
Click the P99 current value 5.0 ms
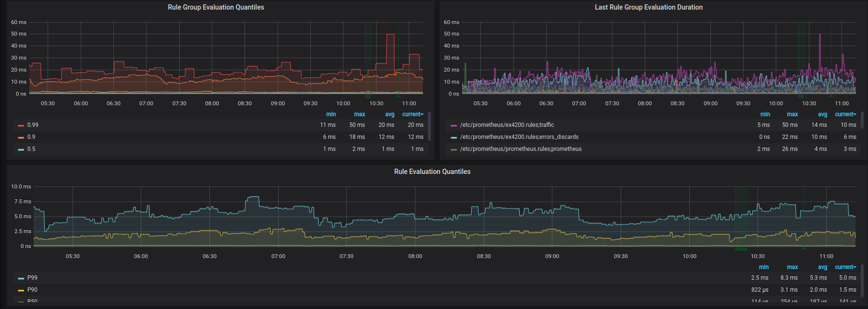click(x=847, y=278)
